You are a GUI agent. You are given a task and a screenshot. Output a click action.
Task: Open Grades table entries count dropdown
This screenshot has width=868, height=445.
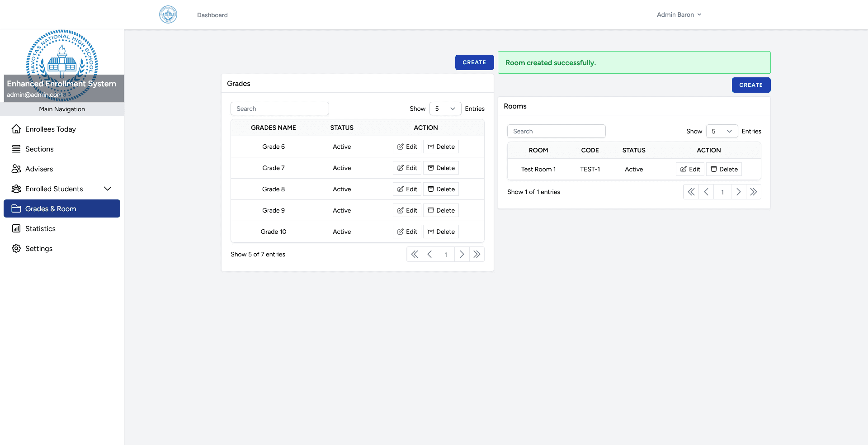[x=445, y=109]
